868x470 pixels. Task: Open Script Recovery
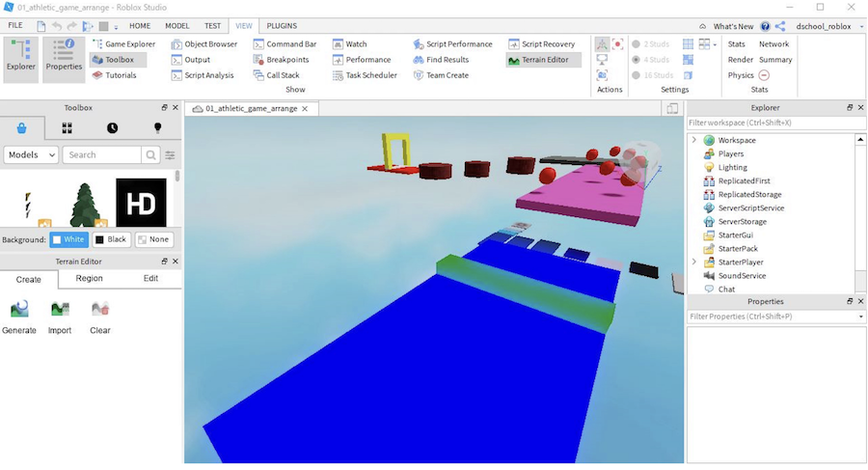pyautogui.click(x=542, y=43)
